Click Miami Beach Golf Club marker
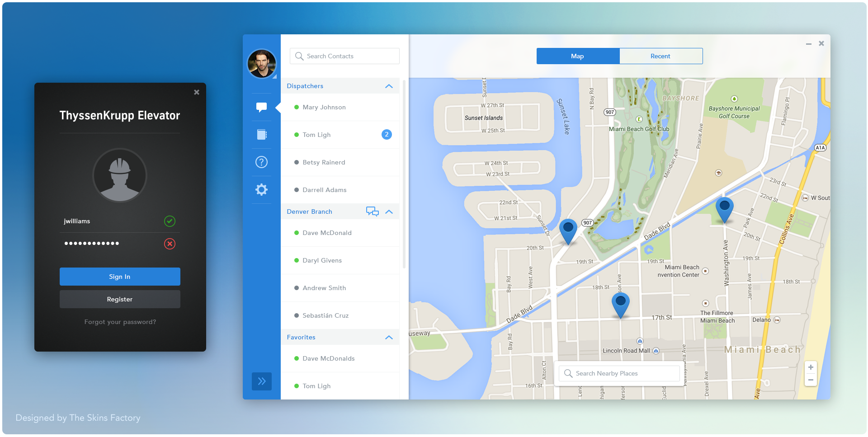 [x=639, y=119]
